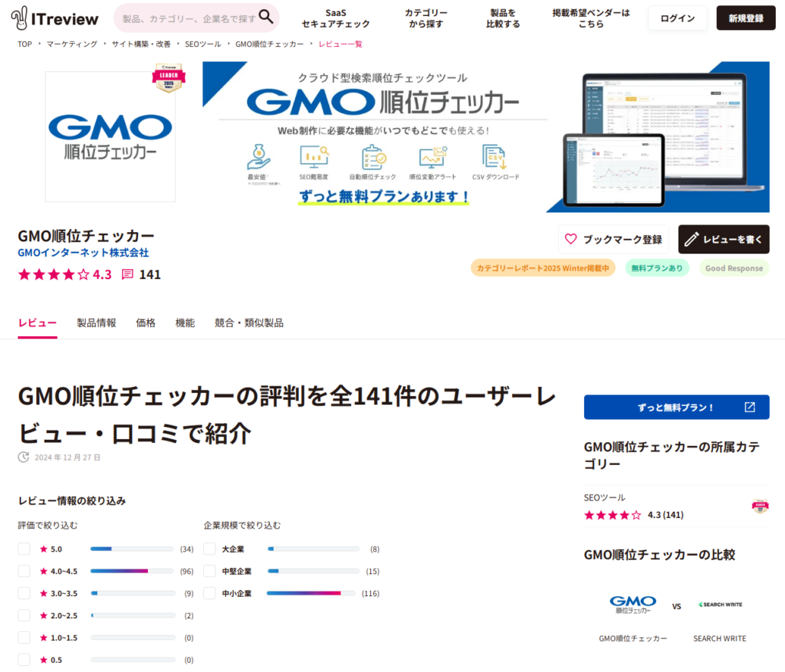The image size is (785, 672).
Task: Click the SEO難易度 chart icon
Action: tap(314, 156)
